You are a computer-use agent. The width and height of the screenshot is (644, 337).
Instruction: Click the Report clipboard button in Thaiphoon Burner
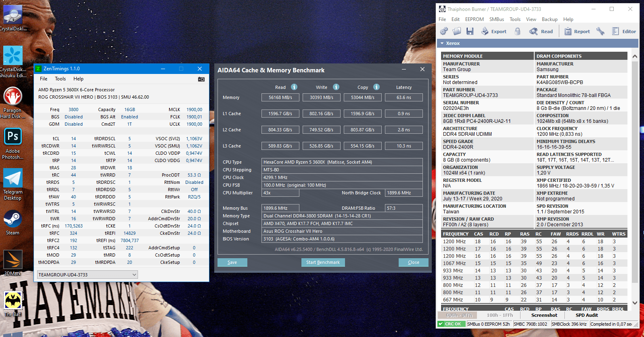point(577,31)
